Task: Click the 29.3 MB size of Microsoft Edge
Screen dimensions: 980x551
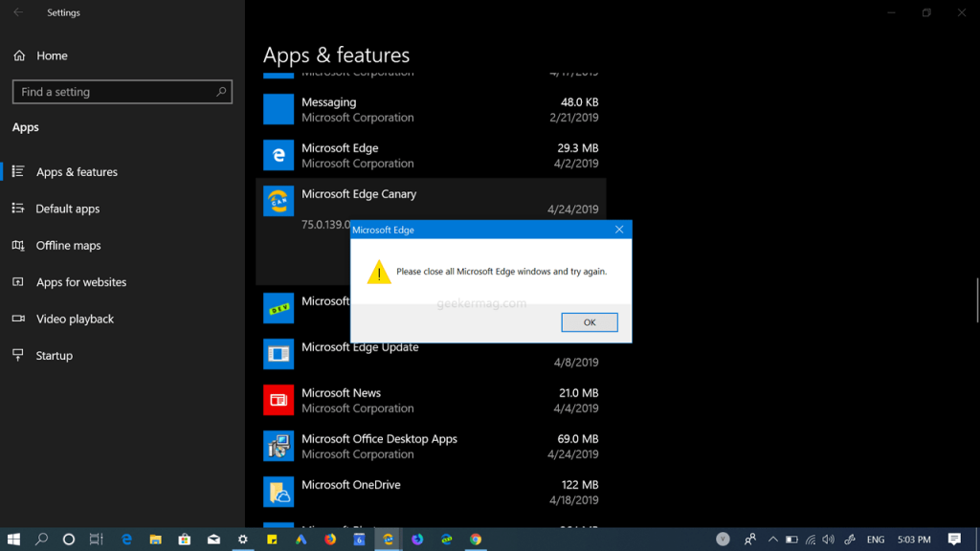Action: tap(577, 148)
